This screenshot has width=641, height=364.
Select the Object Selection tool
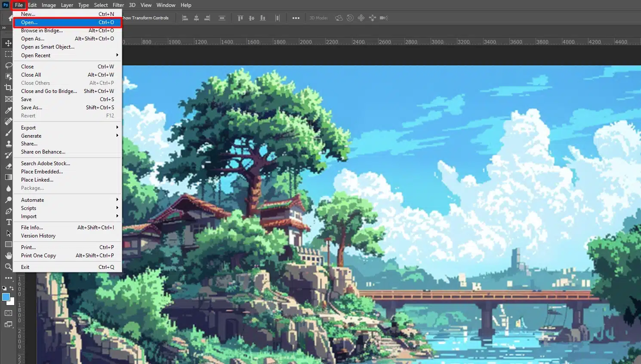point(8,77)
